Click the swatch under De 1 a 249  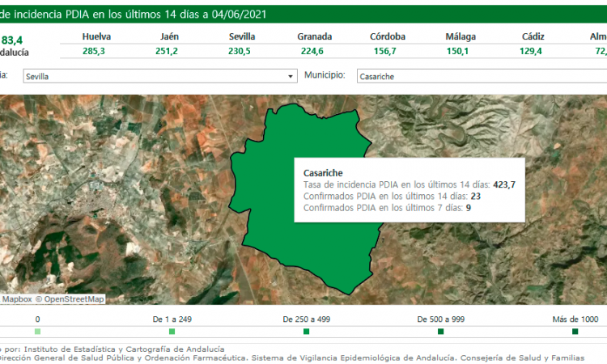(172, 332)
